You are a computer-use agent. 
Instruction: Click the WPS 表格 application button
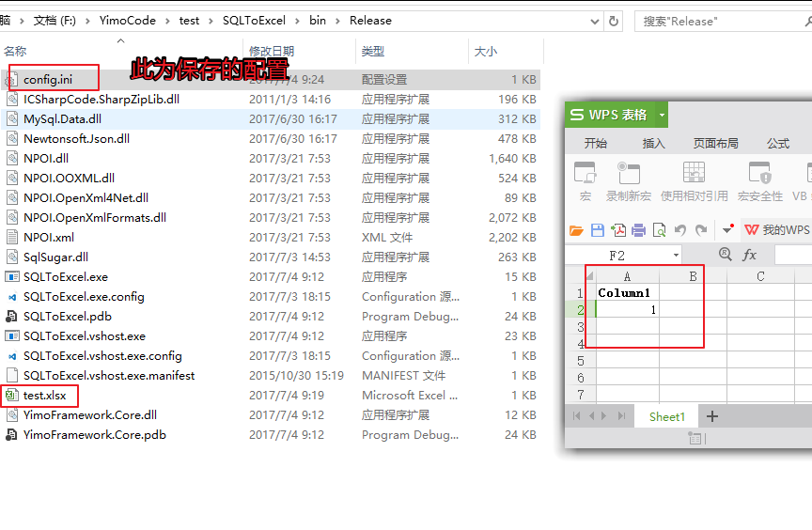(x=610, y=115)
